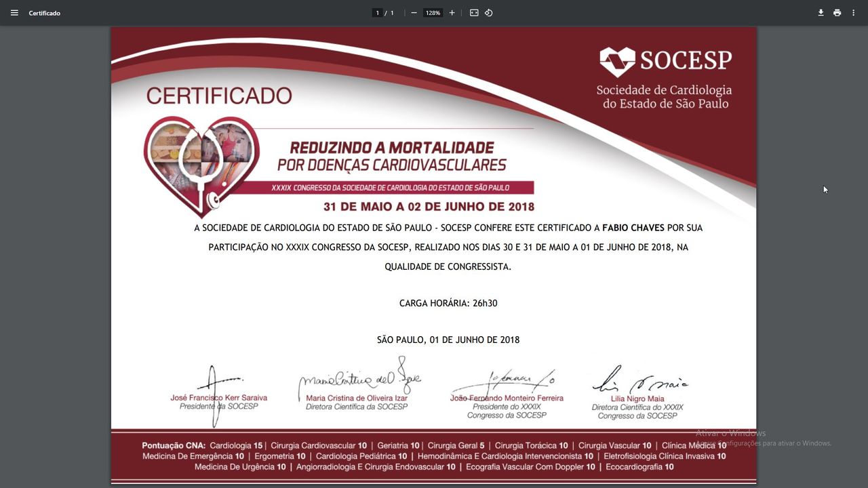868x488 pixels.
Task: Click the CERTIFICADO heading
Action: point(219,96)
